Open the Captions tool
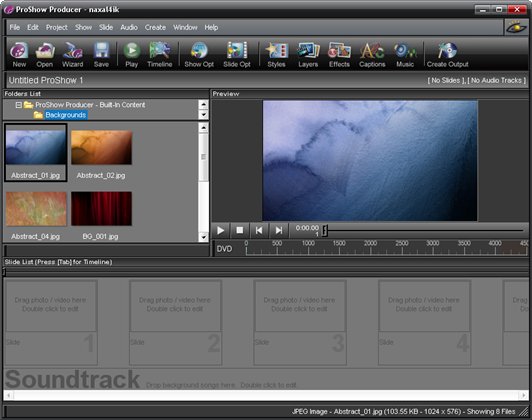 point(372,54)
